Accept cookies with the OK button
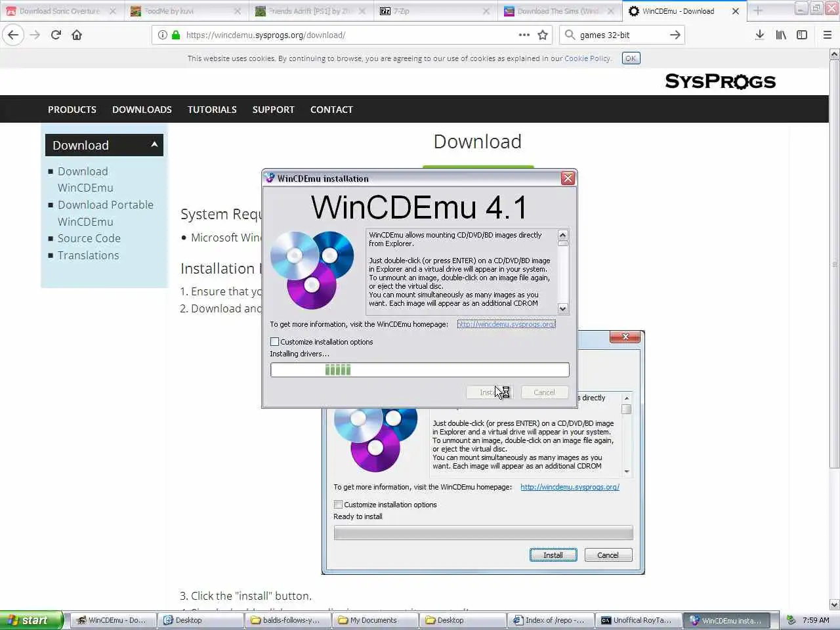The image size is (840, 630). point(631,58)
